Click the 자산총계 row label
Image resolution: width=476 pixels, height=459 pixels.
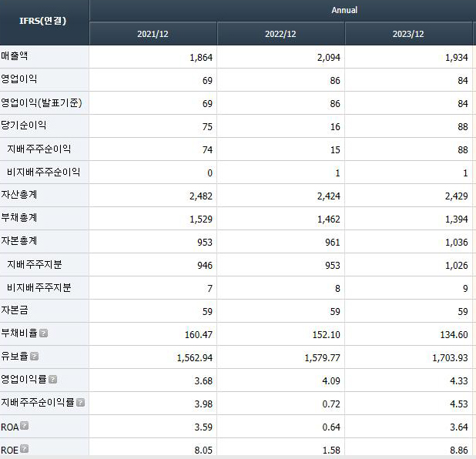pos(18,195)
